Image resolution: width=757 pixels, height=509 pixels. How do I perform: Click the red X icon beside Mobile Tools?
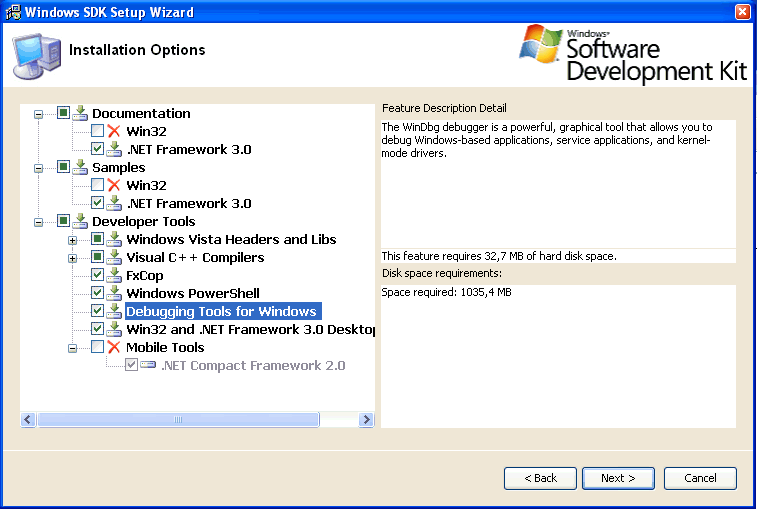coord(114,347)
